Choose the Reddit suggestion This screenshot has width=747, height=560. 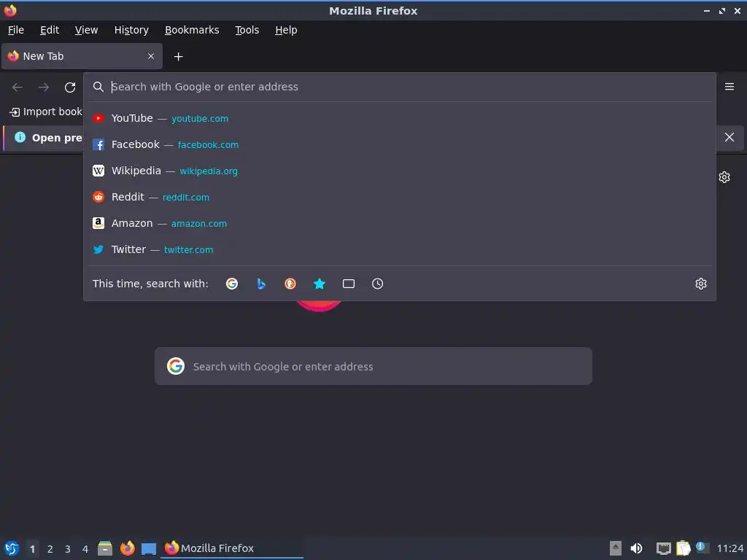[x=400, y=197]
